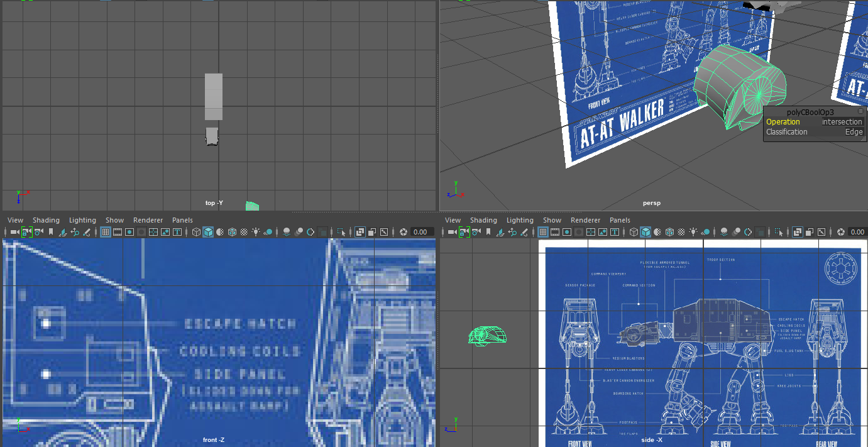Open the Renderer menu of the side panel

point(585,220)
